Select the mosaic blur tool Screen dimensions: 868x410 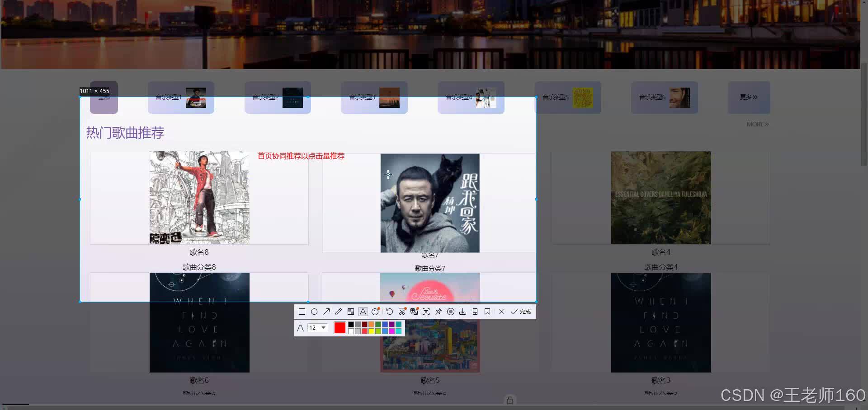point(351,312)
